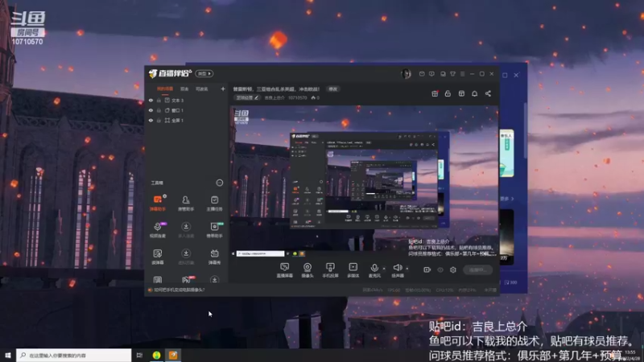Click the room number 10710570 text

[297, 97]
